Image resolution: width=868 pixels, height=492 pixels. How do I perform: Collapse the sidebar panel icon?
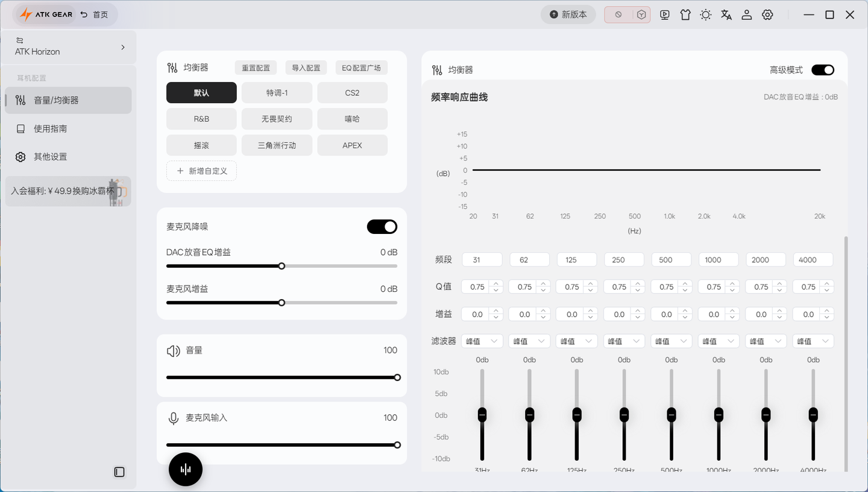tap(119, 472)
